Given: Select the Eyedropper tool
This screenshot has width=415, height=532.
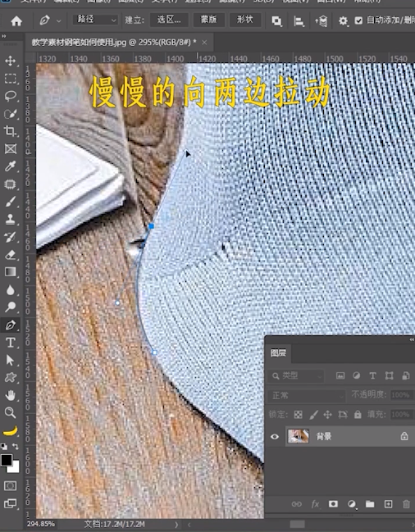Looking at the screenshot, I should [10, 166].
